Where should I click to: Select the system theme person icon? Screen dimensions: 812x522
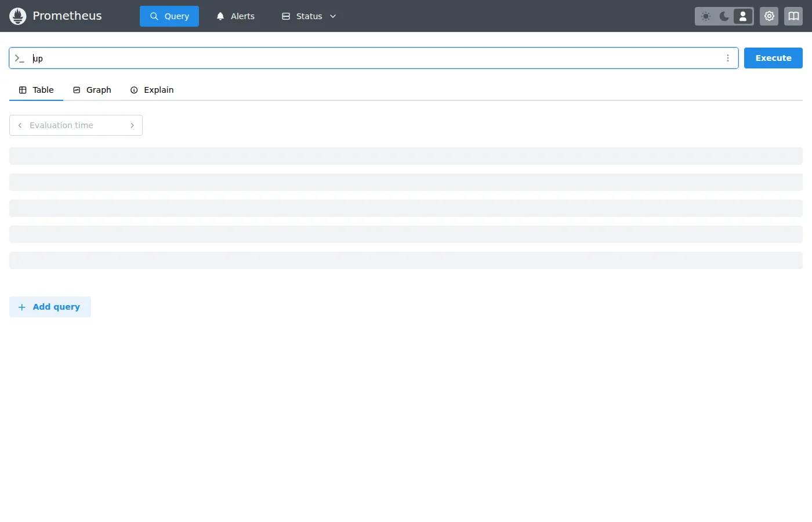[x=742, y=16]
